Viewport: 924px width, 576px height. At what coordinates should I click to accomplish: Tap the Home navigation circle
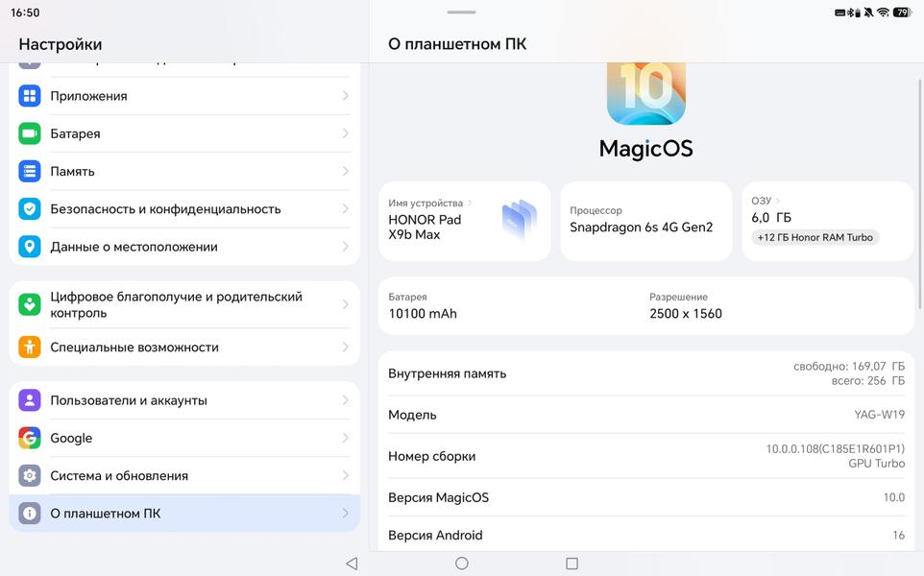tap(462, 564)
